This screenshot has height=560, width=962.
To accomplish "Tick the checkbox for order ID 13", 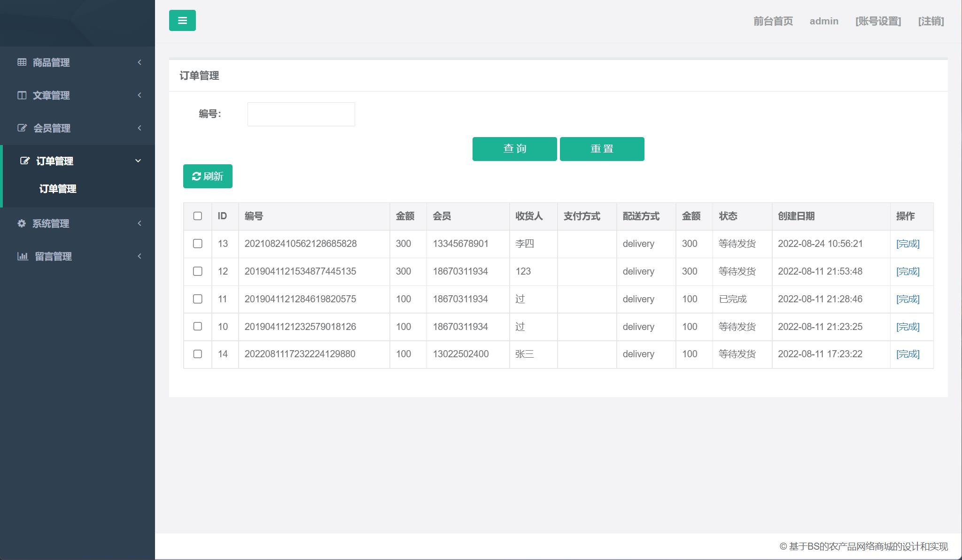I will (x=198, y=244).
